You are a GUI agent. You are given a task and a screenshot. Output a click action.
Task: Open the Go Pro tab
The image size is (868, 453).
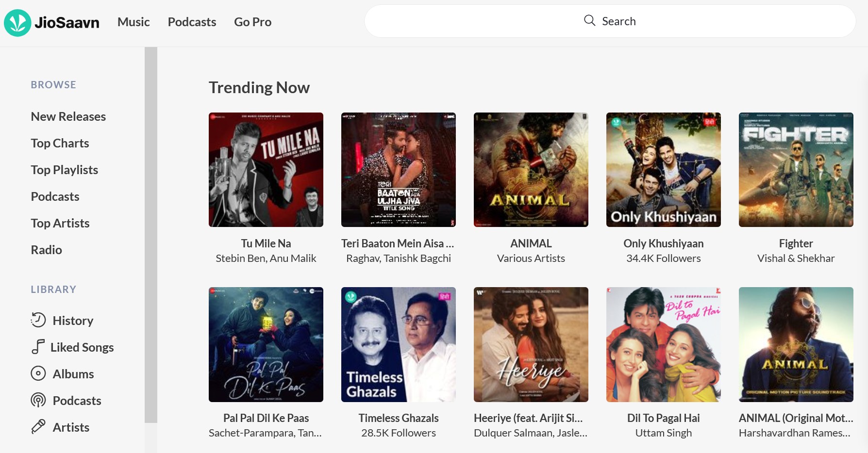coord(252,22)
